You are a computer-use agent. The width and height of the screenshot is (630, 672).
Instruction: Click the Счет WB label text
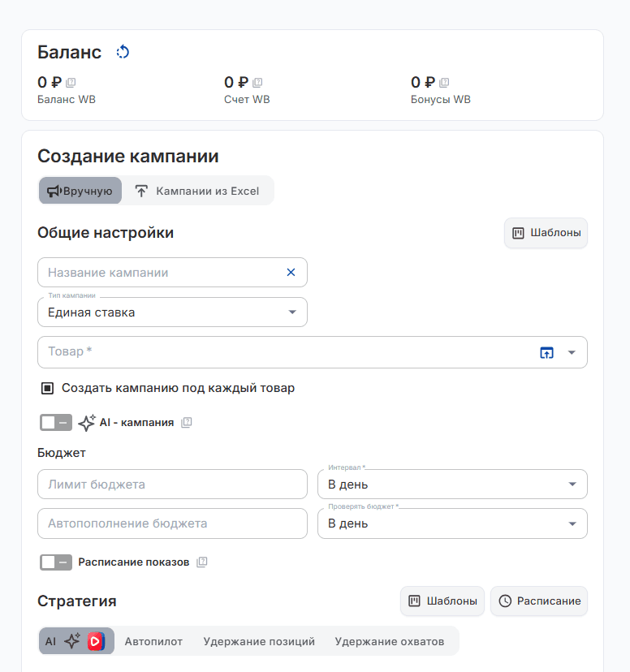click(247, 100)
